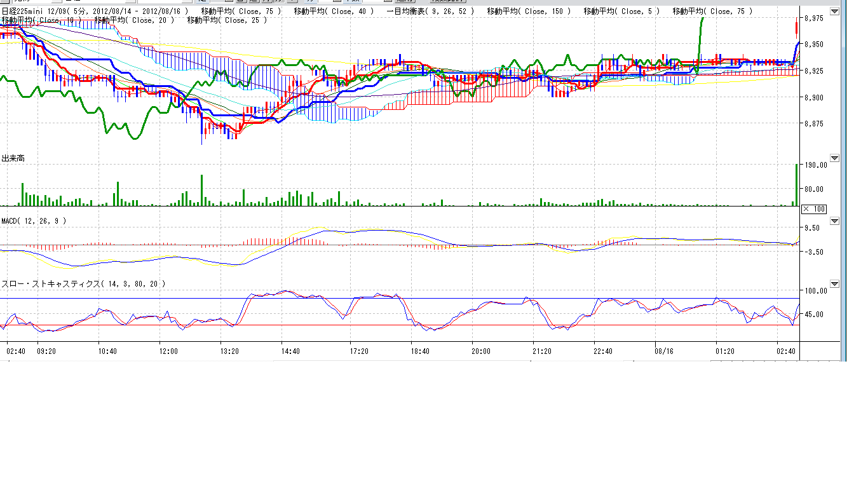The height and width of the screenshot is (488, 868).
Task: Select the 一目均衡表( 9, 26, 52 ) label
Action: point(430,11)
